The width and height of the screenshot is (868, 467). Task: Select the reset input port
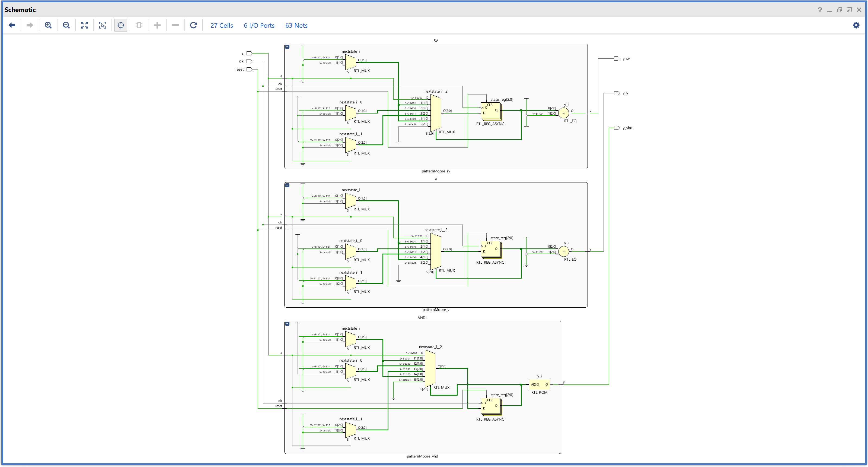pyautogui.click(x=249, y=70)
